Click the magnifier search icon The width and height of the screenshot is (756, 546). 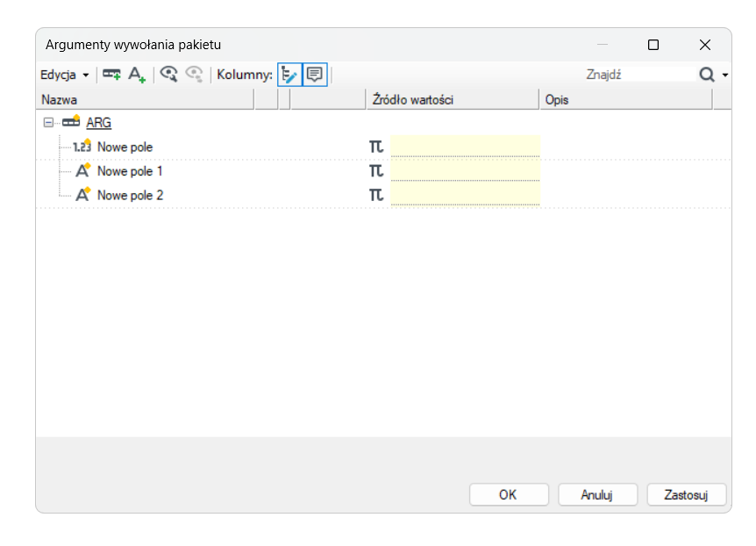(707, 75)
